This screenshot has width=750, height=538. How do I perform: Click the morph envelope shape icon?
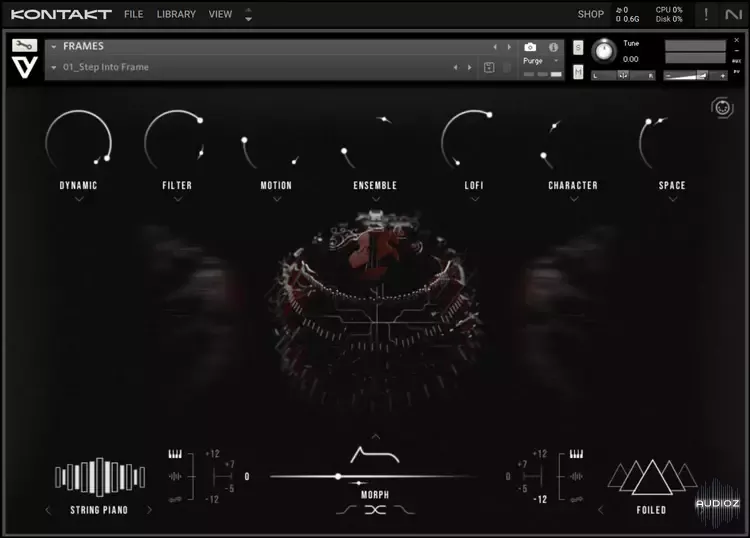(375, 455)
